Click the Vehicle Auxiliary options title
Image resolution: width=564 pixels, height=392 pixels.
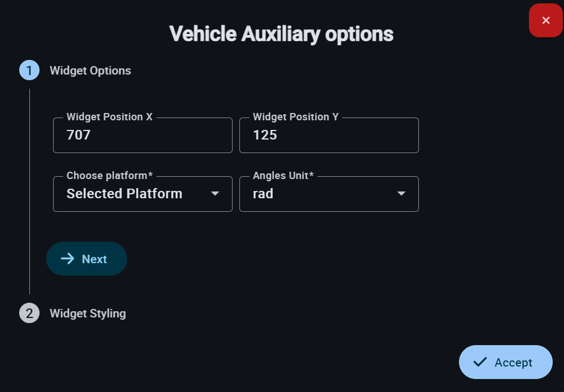click(x=281, y=34)
